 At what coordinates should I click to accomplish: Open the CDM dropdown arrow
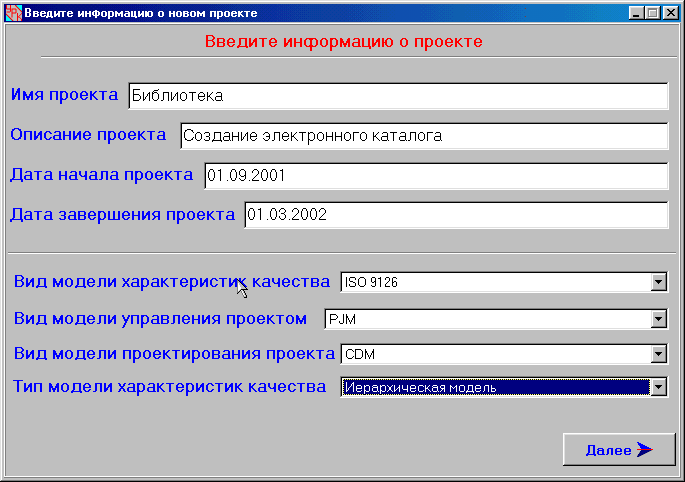pos(658,354)
